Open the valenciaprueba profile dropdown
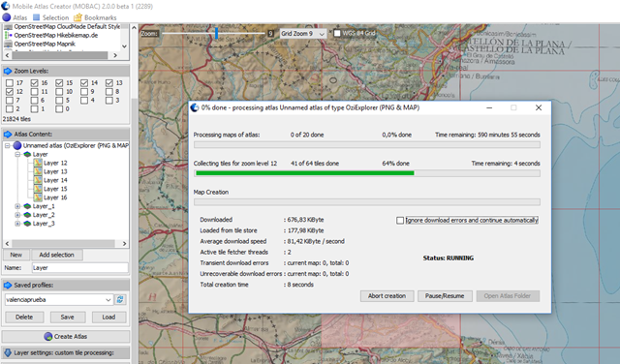620x364 pixels. pyautogui.click(x=58, y=299)
